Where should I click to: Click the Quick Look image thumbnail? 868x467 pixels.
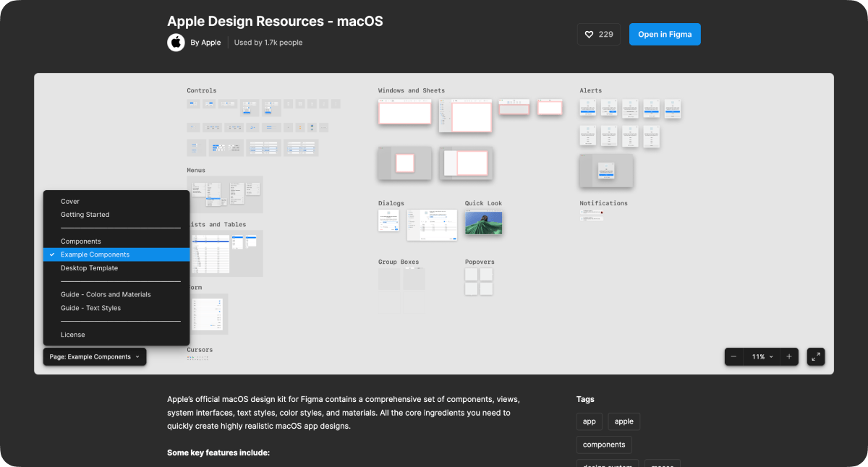484,223
